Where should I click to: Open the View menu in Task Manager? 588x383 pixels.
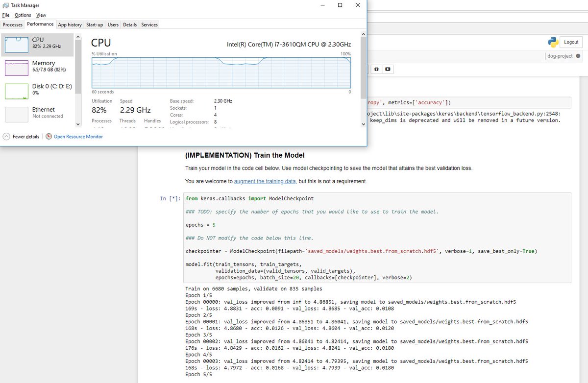tap(41, 15)
